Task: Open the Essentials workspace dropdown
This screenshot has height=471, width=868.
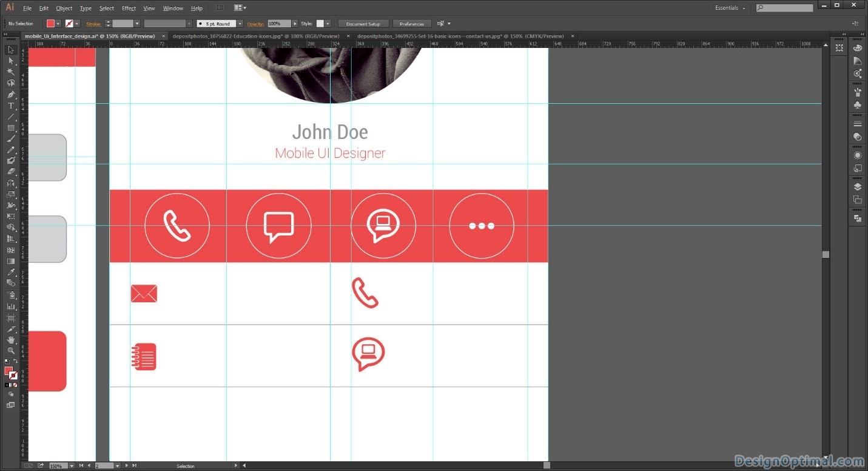Action: coord(730,8)
